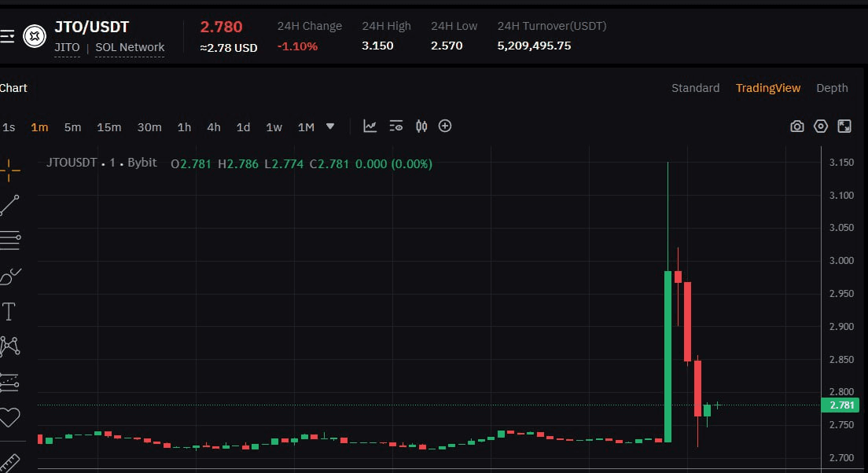Select the 4h timeframe
Viewport: 868px width, 473px height.
pos(214,127)
